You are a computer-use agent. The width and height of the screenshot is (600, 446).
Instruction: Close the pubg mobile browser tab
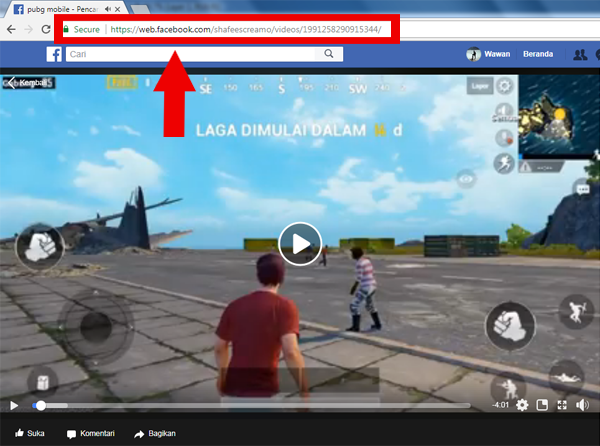pyautogui.click(x=117, y=9)
